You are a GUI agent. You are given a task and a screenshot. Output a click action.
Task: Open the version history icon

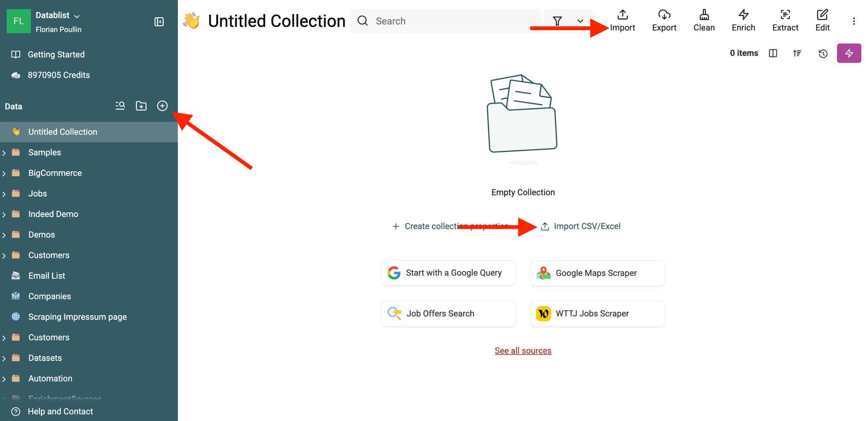[823, 53]
